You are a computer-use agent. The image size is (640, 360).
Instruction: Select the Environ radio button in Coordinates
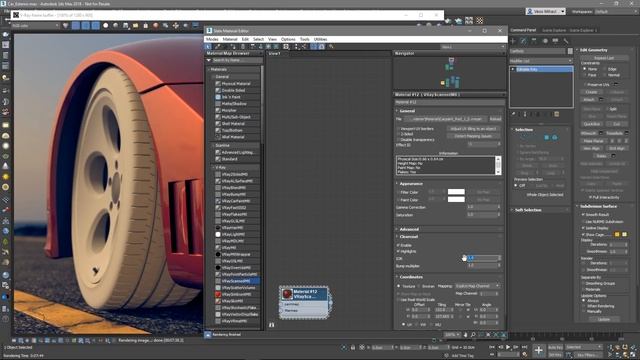click(x=419, y=286)
